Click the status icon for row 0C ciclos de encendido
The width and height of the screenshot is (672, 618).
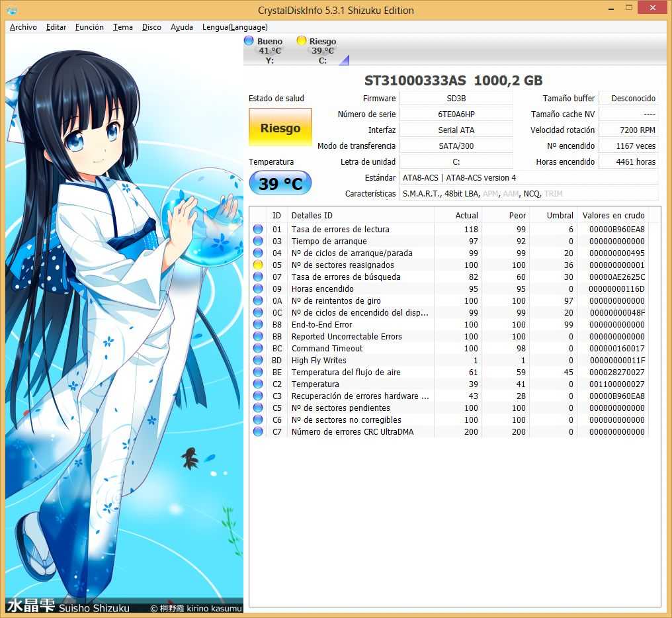tap(258, 313)
